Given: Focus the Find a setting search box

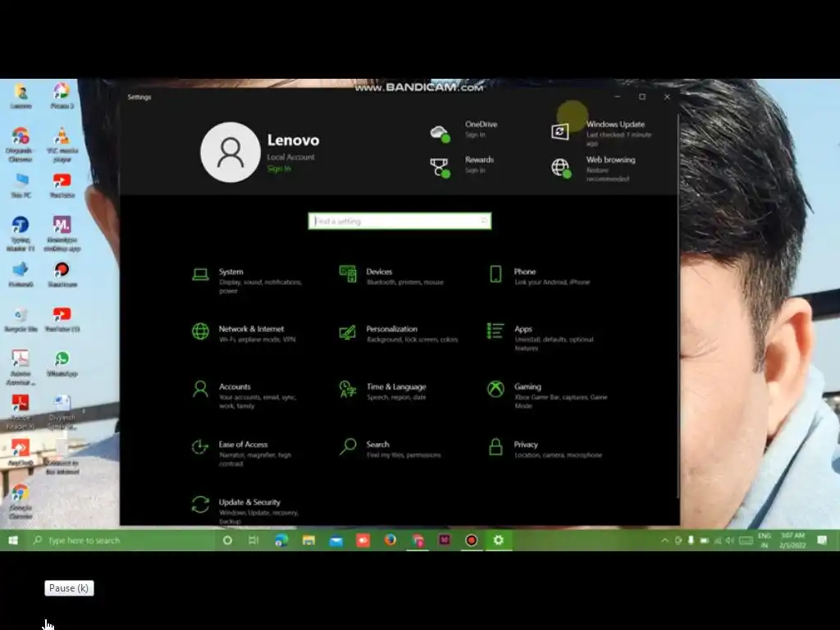Looking at the screenshot, I should 399,221.
